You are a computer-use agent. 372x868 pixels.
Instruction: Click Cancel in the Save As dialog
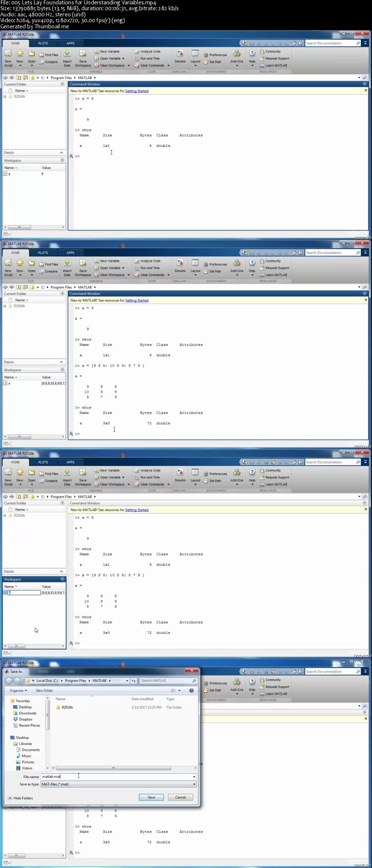click(181, 797)
